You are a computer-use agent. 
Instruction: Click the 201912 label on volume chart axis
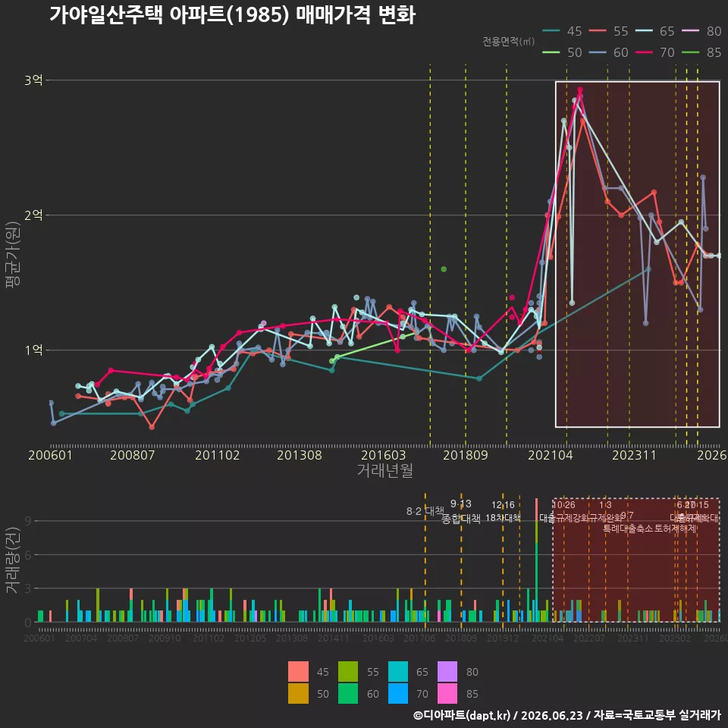coord(502,639)
